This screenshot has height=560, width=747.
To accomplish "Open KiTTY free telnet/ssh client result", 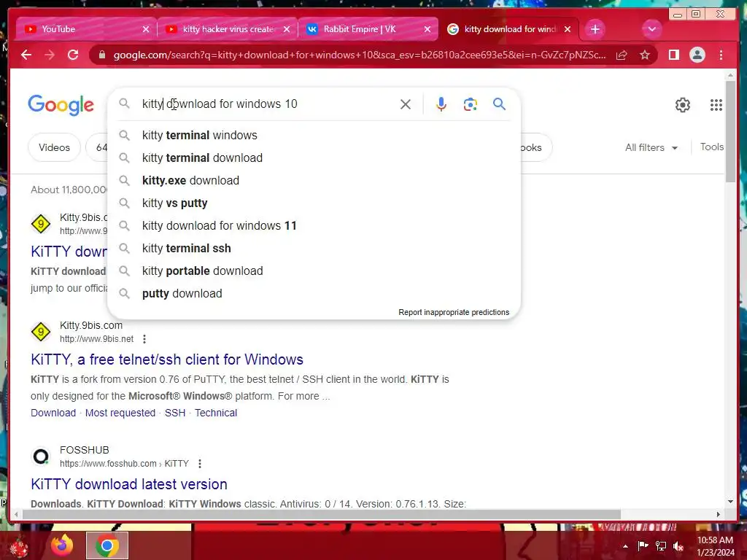I will click(x=167, y=359).
